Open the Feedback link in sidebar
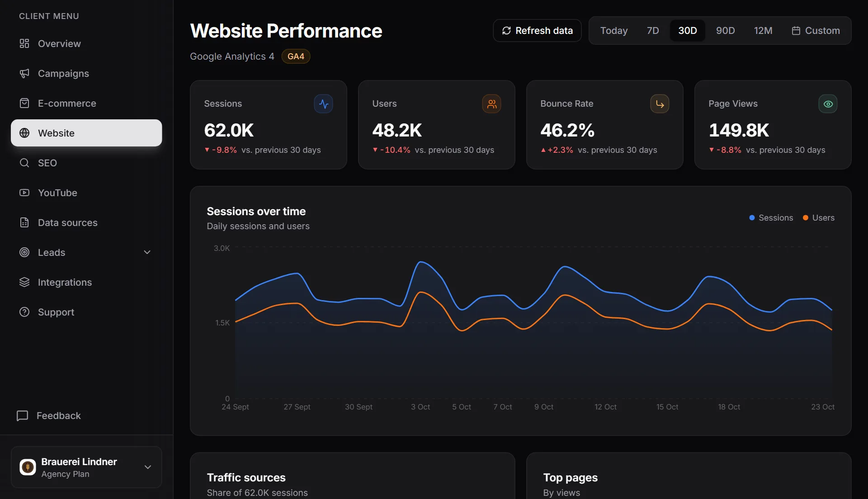The image size is (868, 499). tap(49, 416)
